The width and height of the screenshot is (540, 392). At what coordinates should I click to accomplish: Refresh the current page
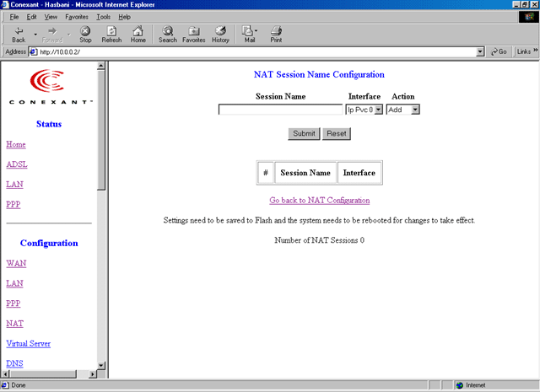(111, 35)
